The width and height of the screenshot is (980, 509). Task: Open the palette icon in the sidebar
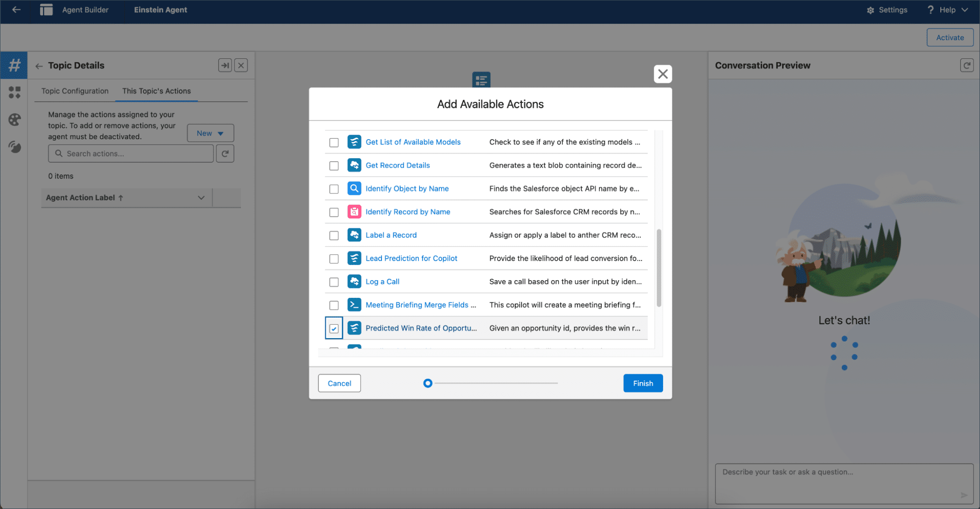pyautogui.click(x=14, y=120)
